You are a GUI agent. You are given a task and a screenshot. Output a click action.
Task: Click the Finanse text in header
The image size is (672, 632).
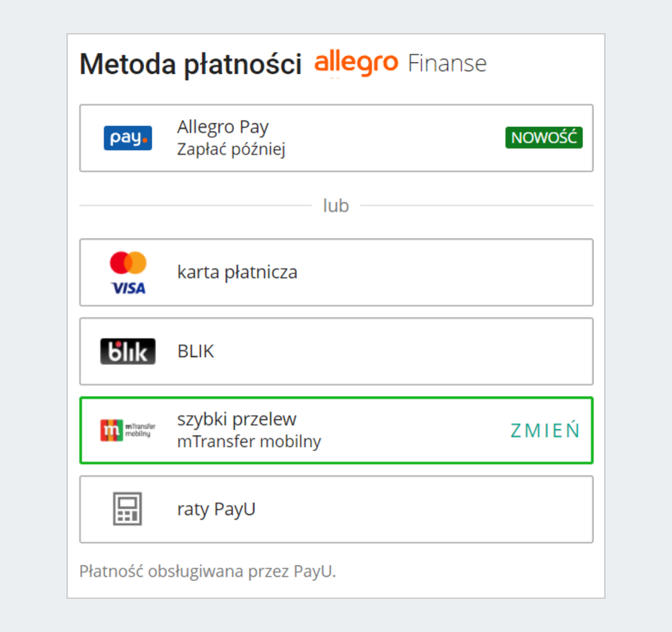pyautogui.click(x=447, y=63)
